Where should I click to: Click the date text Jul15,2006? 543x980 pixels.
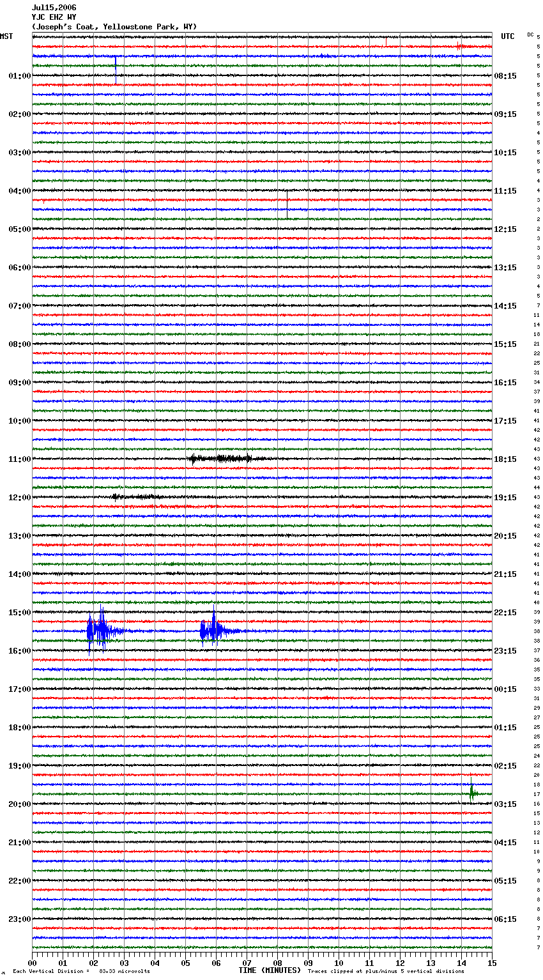click(54, 8)
